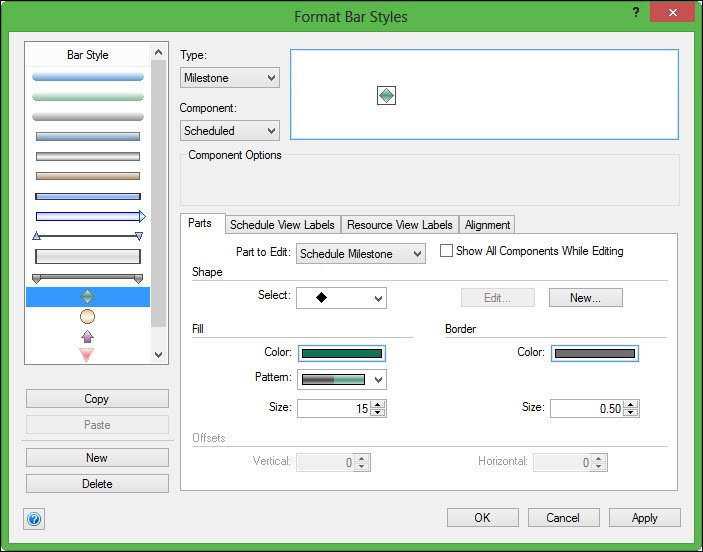Select the orange circle milestone style
This screenshot has width=703, height=552.
pos(88,317)
